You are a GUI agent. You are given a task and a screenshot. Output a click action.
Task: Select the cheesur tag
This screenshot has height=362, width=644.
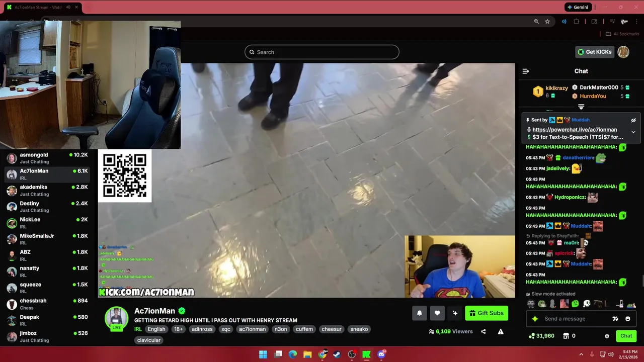(332, 329)
